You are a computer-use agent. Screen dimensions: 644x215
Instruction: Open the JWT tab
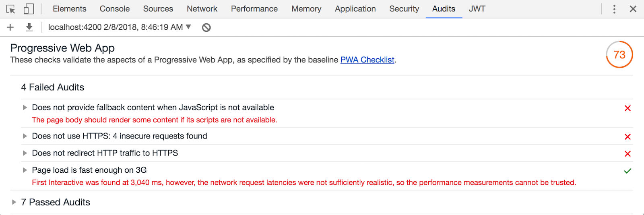pyautogui.click(x=477, y=9)
